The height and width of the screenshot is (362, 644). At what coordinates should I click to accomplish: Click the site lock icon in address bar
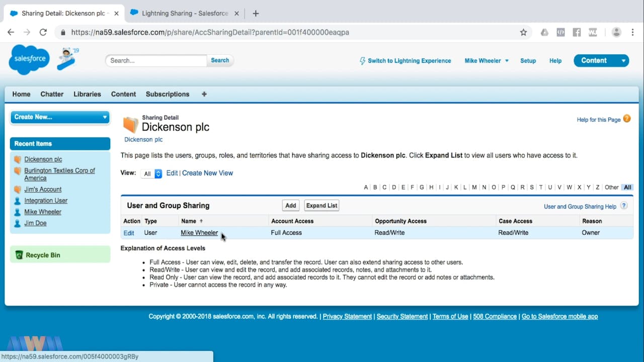pos(63,32)
